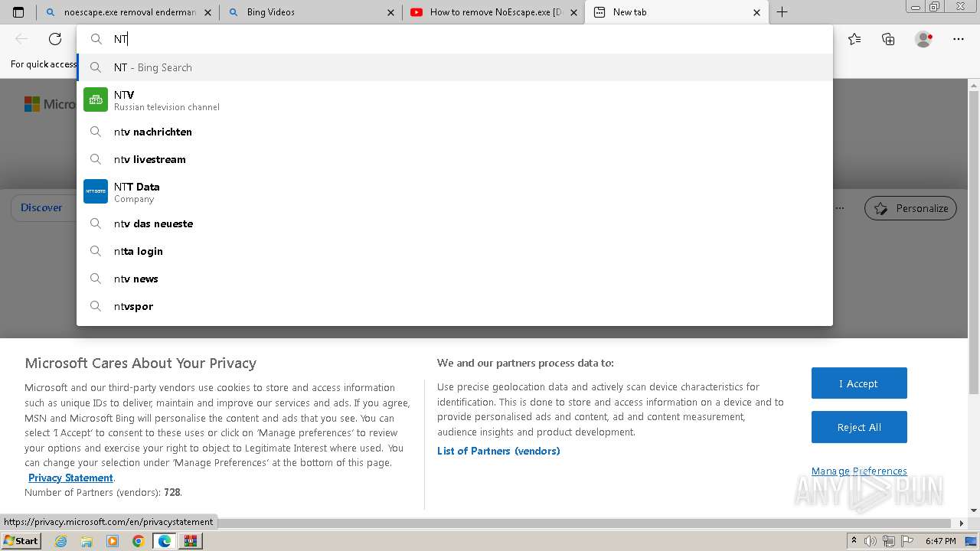Choose ntv nachrichten suggestion

tap(455, 132)
